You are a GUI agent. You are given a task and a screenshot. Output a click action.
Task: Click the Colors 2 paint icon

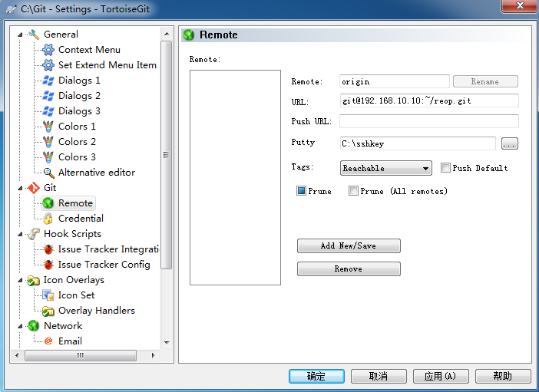tap(48, 142)
